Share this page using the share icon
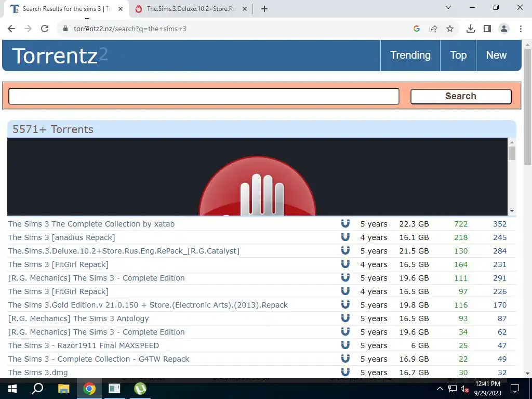Screen dimensions: 532x399 pos(433,29)
